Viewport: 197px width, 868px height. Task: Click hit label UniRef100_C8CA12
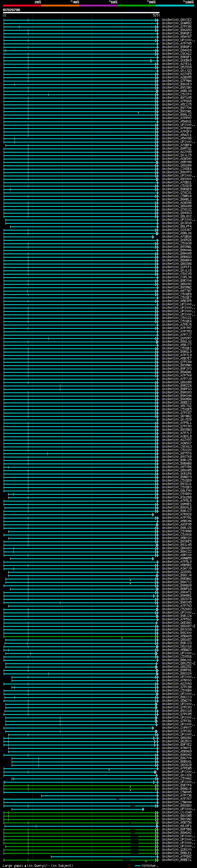pos(177,54)
